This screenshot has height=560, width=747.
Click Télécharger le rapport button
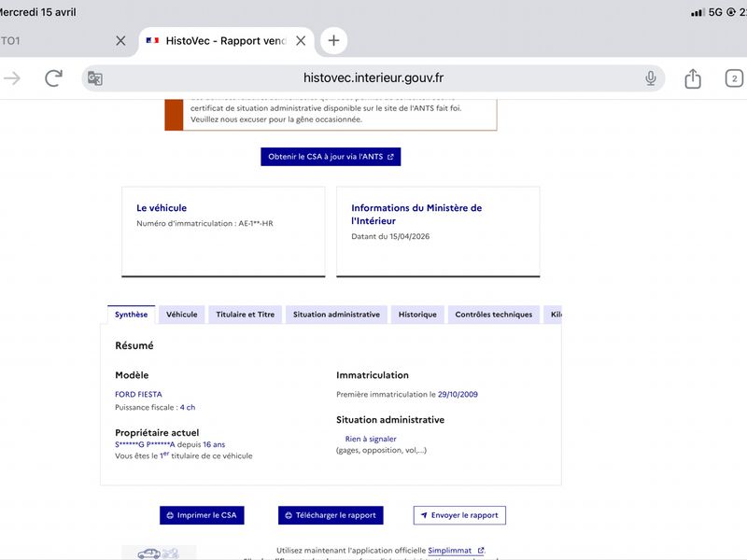click(x=331, y=515)
